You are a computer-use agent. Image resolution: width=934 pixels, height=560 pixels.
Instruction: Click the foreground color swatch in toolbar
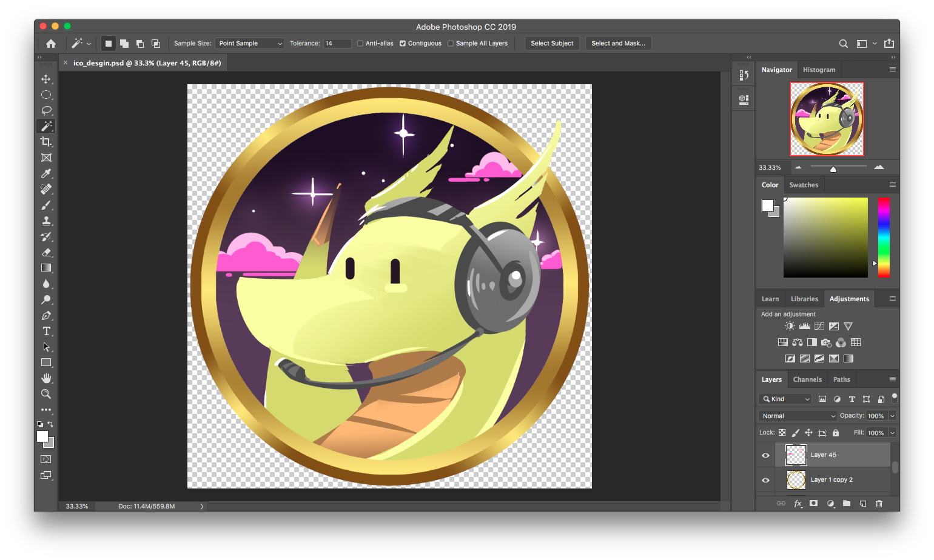coord(42,436)
